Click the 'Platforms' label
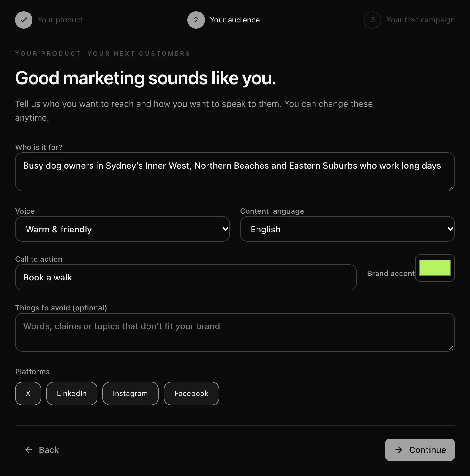The image size is (470, 476). 32,372
